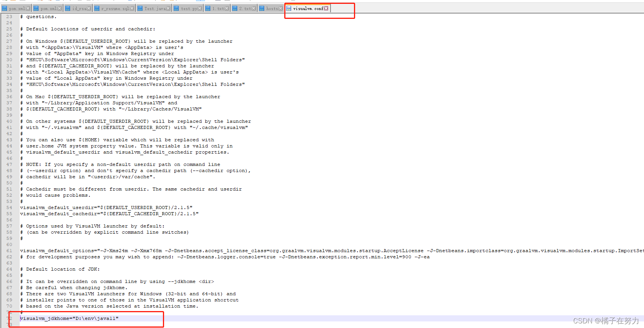Click line number 36 in the margin
Viewport: 644px width, 328px height.
pos(9,97)
